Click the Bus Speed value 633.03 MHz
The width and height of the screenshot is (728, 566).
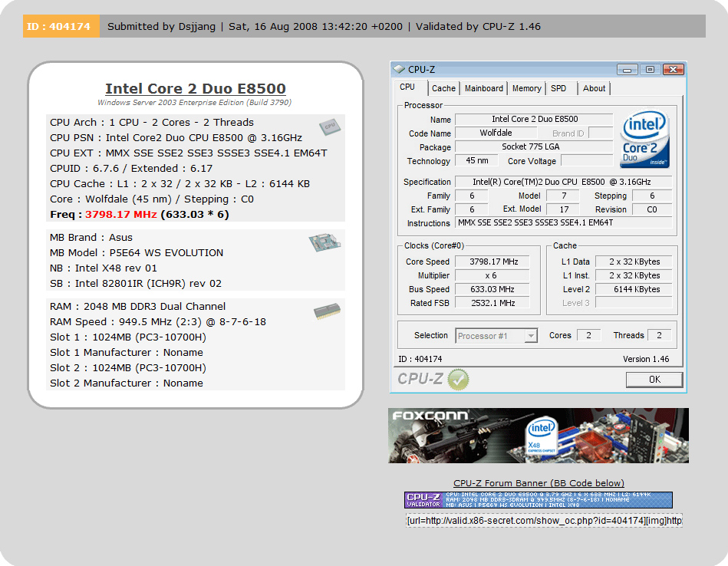[x=492, y=289]
